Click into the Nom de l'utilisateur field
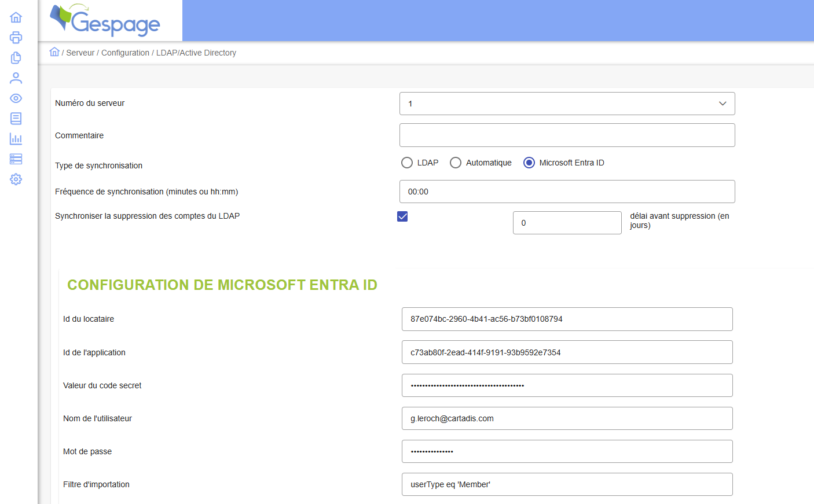 [x=567, y=418]
